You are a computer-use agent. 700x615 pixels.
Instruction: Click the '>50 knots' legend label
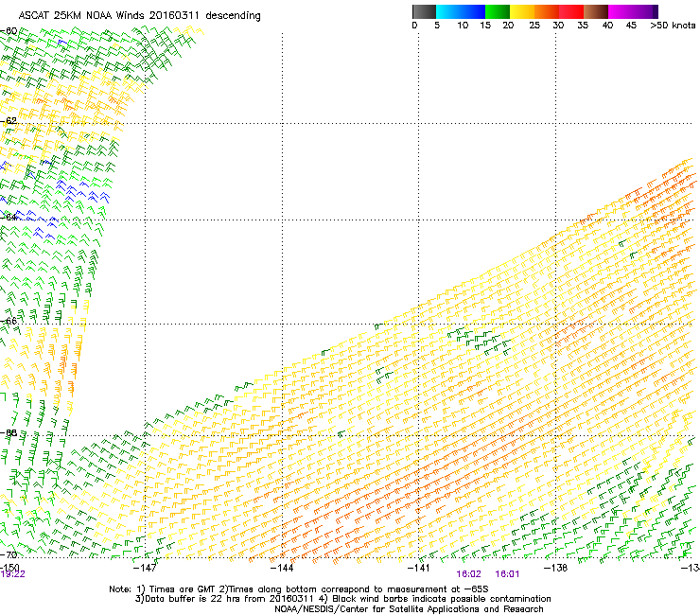click(673, 26)
